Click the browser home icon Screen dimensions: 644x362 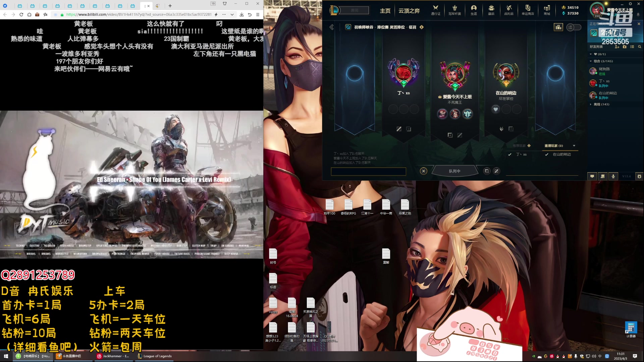tap(29, 14)
